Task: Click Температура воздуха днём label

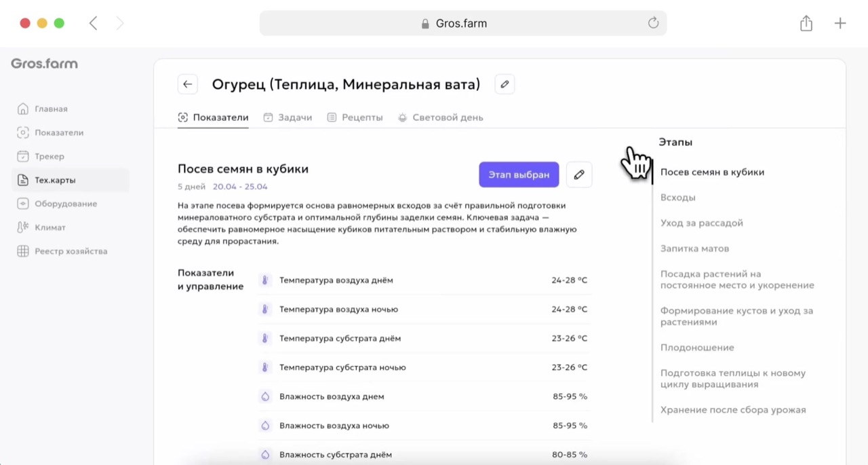Action: pos(336,280)
